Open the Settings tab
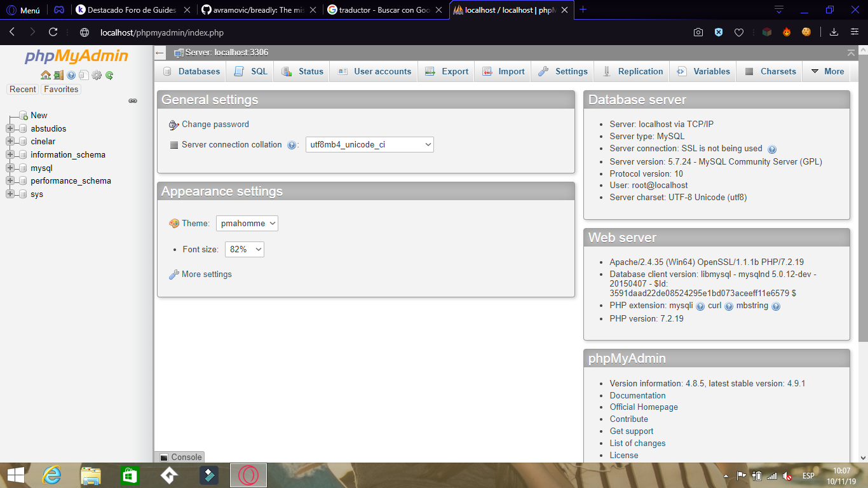868x488 pixels. [563, 71]
